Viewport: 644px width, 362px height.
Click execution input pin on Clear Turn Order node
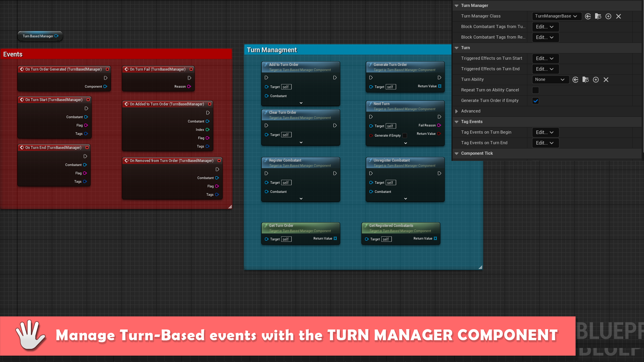point(266,126)
